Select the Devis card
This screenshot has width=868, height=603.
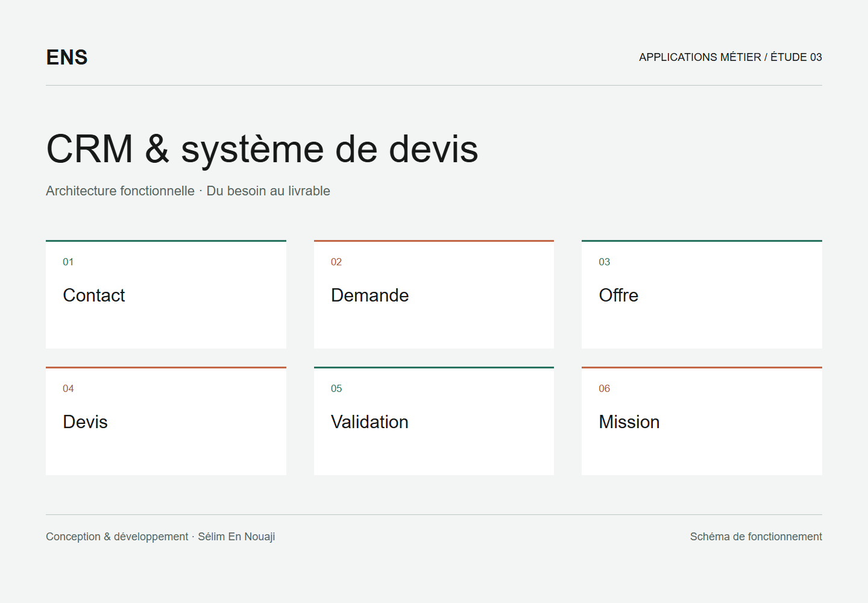[166, 421]
